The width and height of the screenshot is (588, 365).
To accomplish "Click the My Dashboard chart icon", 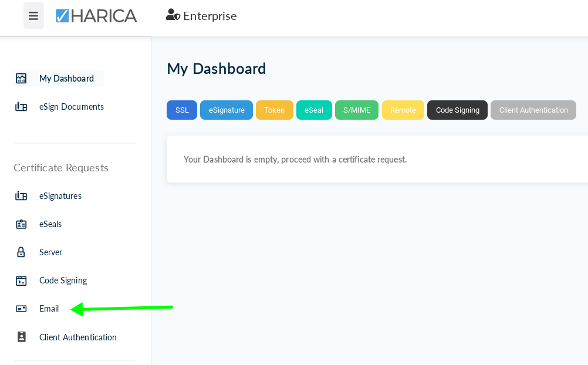I will (21, 79).
